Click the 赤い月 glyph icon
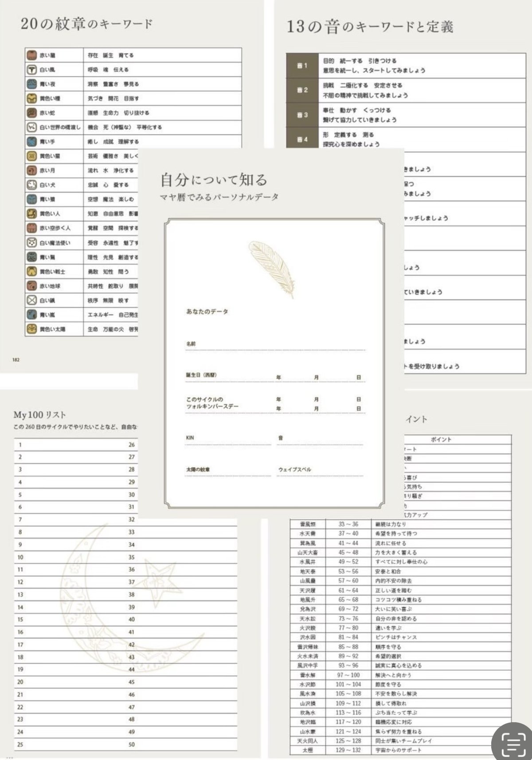This screenshot has width=532, height=760. coord(31,170)
